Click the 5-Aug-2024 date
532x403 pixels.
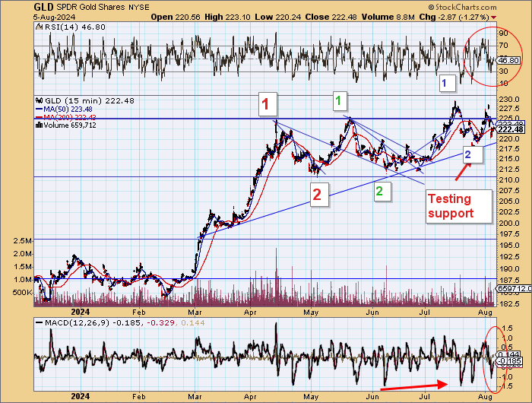[x=54, y=17]
